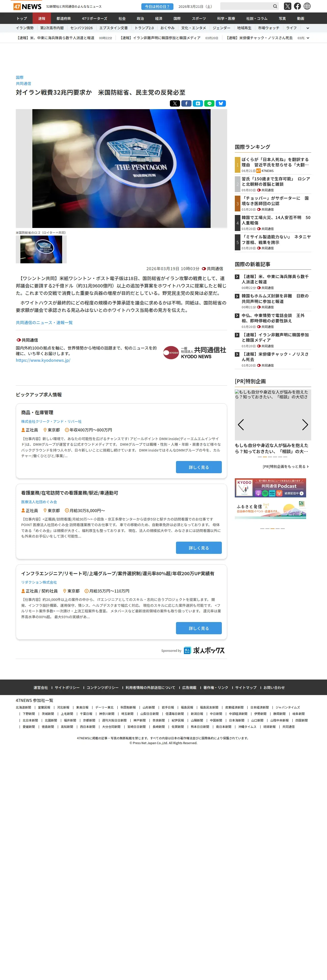Image resolution: width=327 pixels, height=980 pixels.
Task: Open the 47リポーターズ navigation tab
Action: [94, 18]
